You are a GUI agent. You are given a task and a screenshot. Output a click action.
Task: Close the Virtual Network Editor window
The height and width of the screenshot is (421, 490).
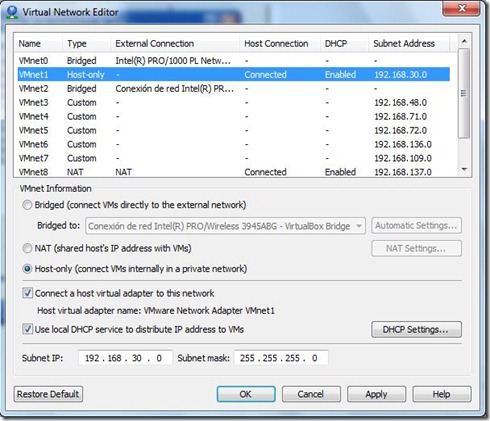(x=461, y=8)
